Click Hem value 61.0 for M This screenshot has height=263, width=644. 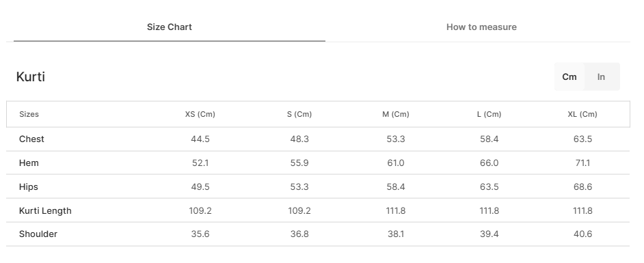tap(396, 163)
